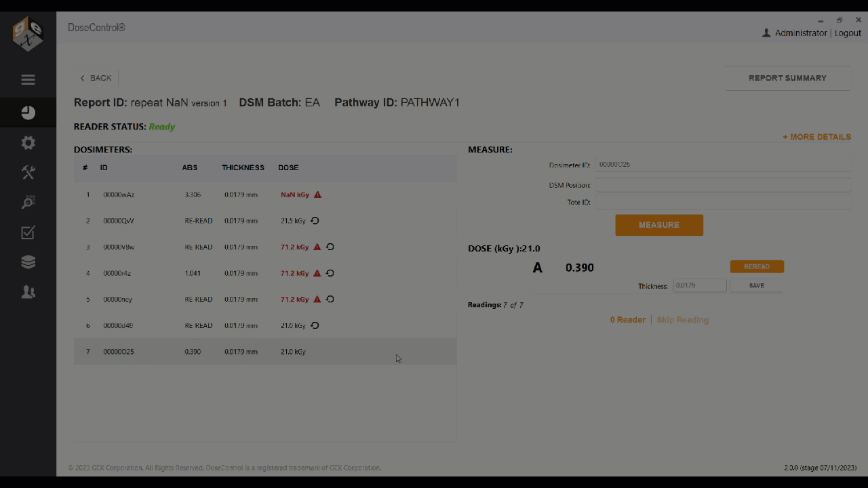Click the Skip Reading link
This screenshot has width=868, height=488.
click(x=683, y=320)
